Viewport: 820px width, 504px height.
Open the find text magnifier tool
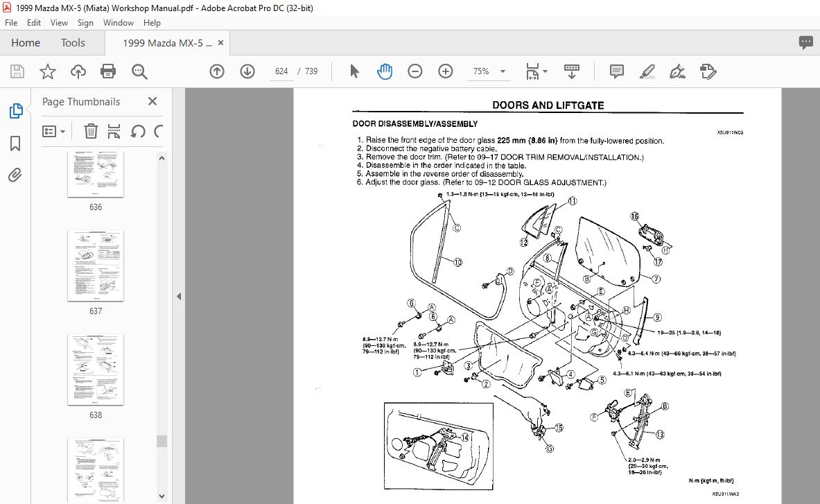[139, 71]
